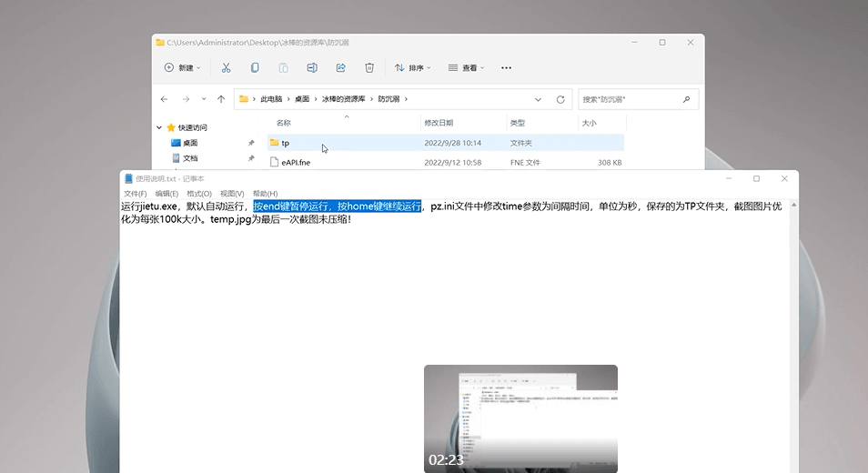Open the 格式(O) menu in Notepad
Screen dimensions: 868x473
tap(199, 194)
